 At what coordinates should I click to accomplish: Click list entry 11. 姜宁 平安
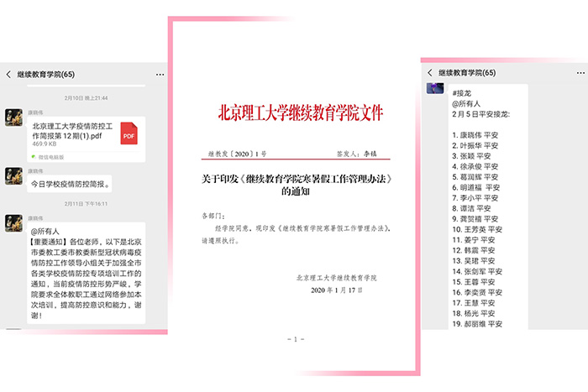[x=473, y=240]
